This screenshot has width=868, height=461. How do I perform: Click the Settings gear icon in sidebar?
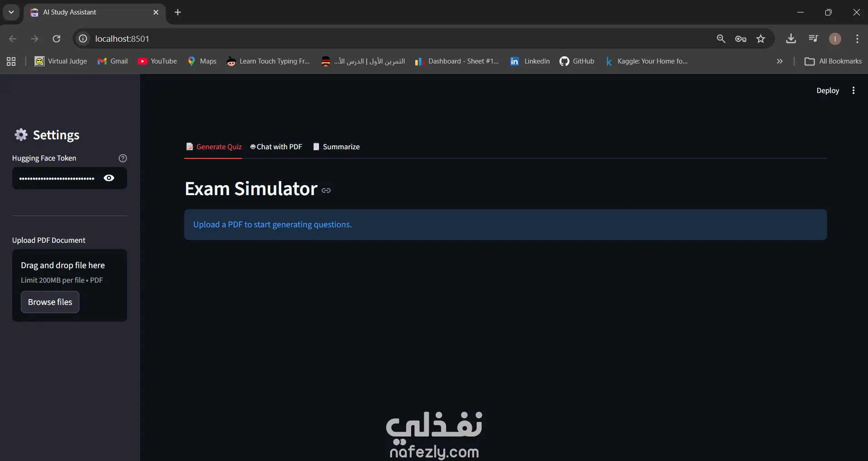(x=21, y=134)
